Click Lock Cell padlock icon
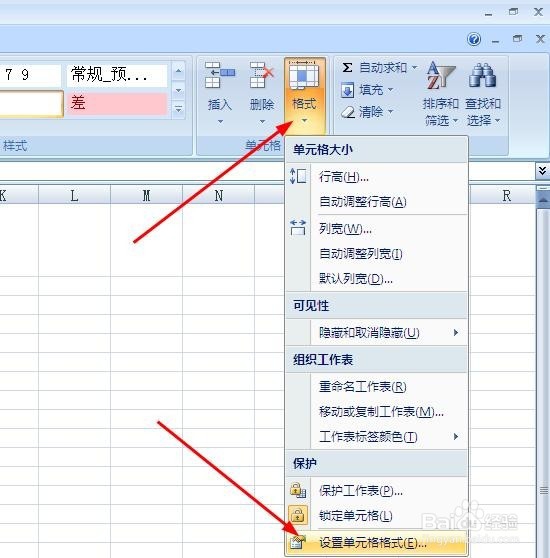Image resolution: width=550 pixels, height=558 pixels. (298, 515)
